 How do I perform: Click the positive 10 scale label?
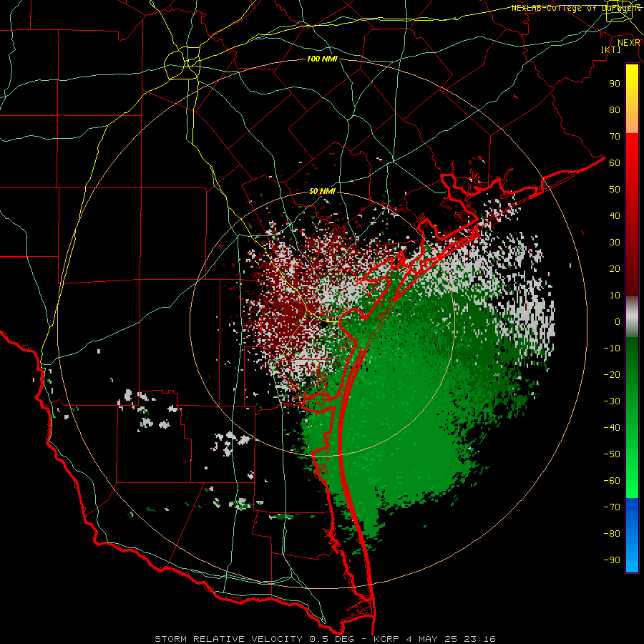pos(615,296)
